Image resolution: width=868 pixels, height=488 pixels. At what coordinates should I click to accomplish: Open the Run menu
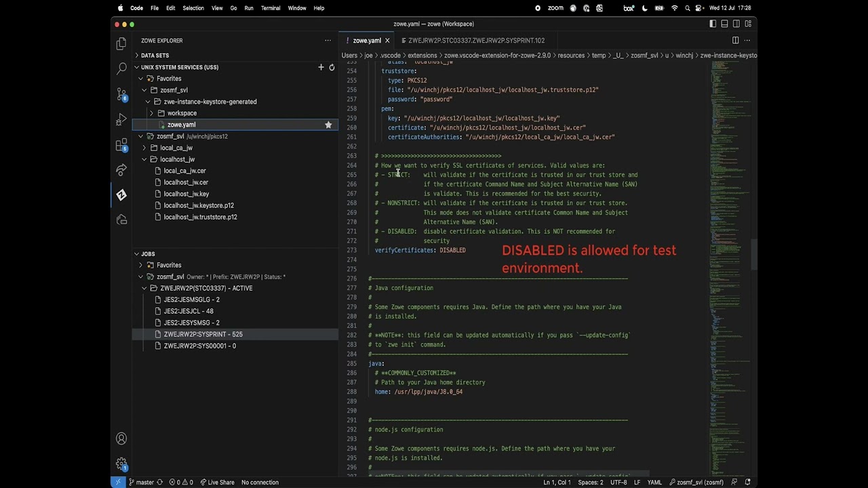tap(249, 8)
